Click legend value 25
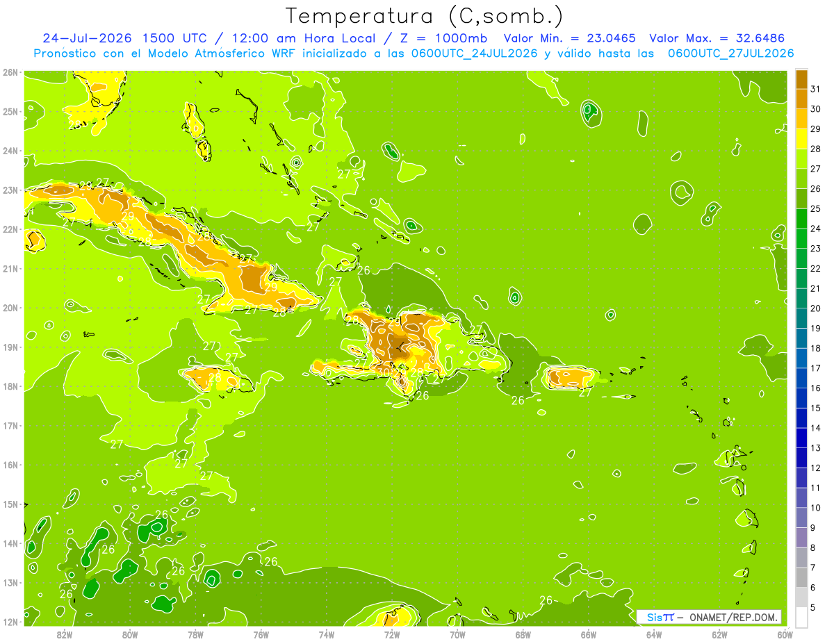834x644 pixels. [x=815, y=208]
